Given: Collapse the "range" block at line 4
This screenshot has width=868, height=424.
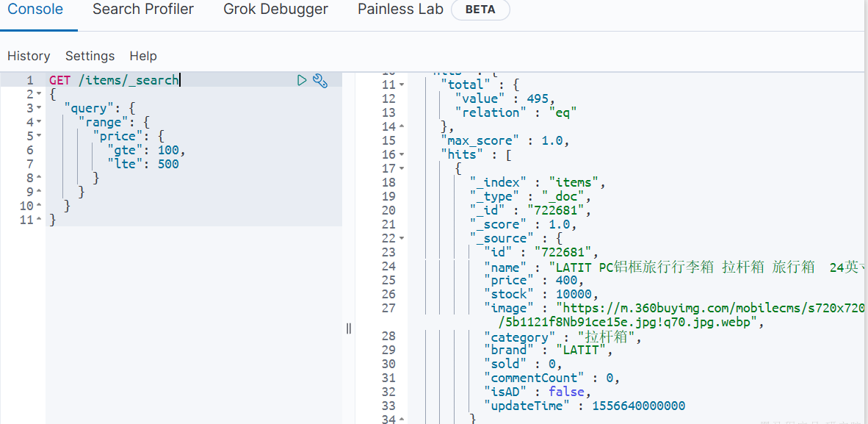Looking at the screenshot, I should click(x=40, y=122).
